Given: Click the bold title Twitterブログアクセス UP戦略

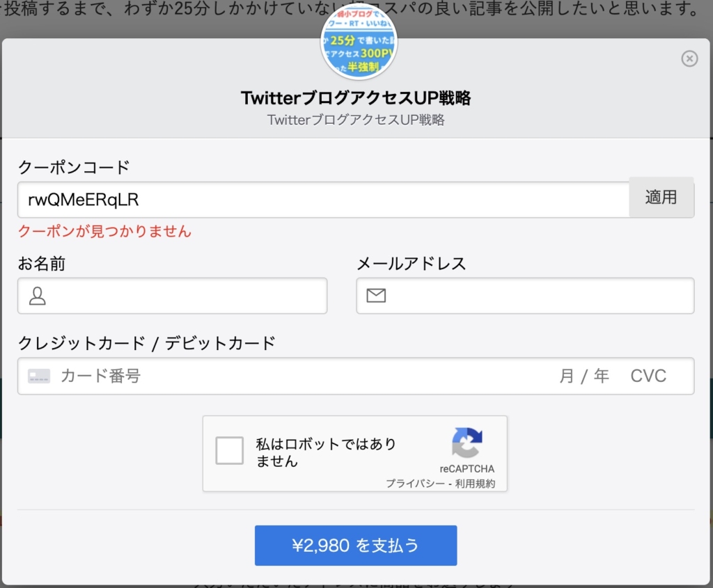Looking at the screenshot, I should tap(356, 97).
